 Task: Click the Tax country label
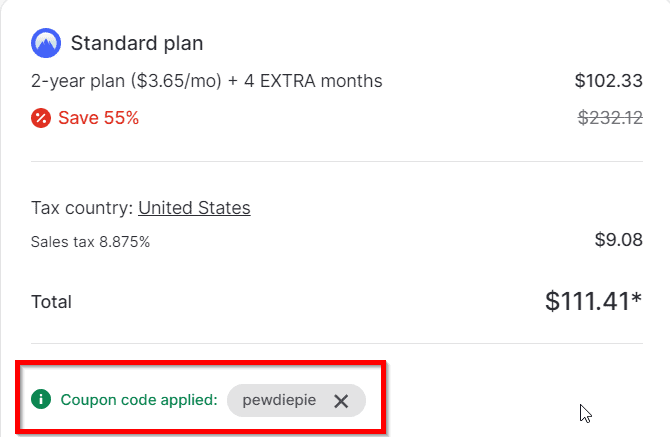[82, 208]
